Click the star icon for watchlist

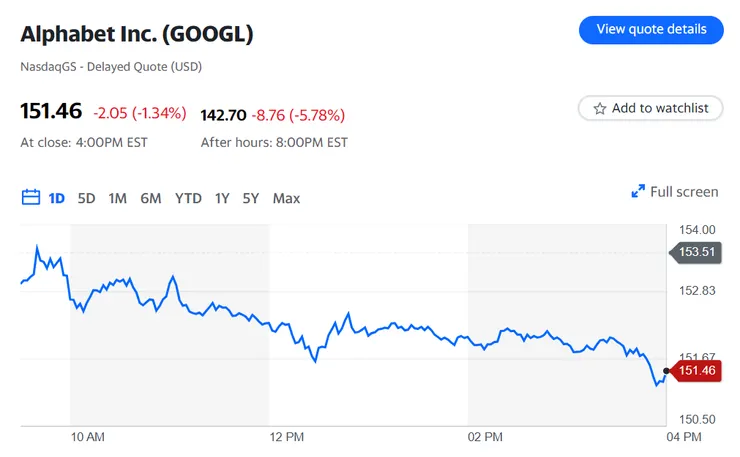[600, 108]
